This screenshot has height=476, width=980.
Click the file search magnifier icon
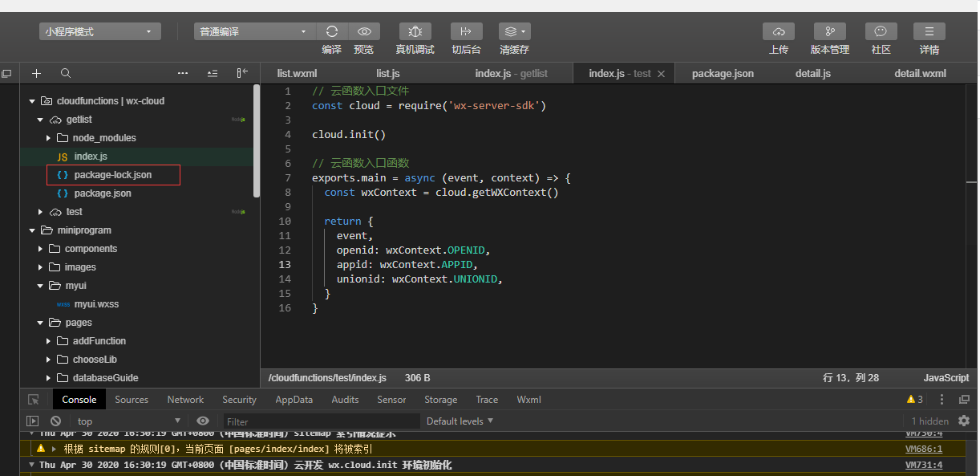point(66,73)
